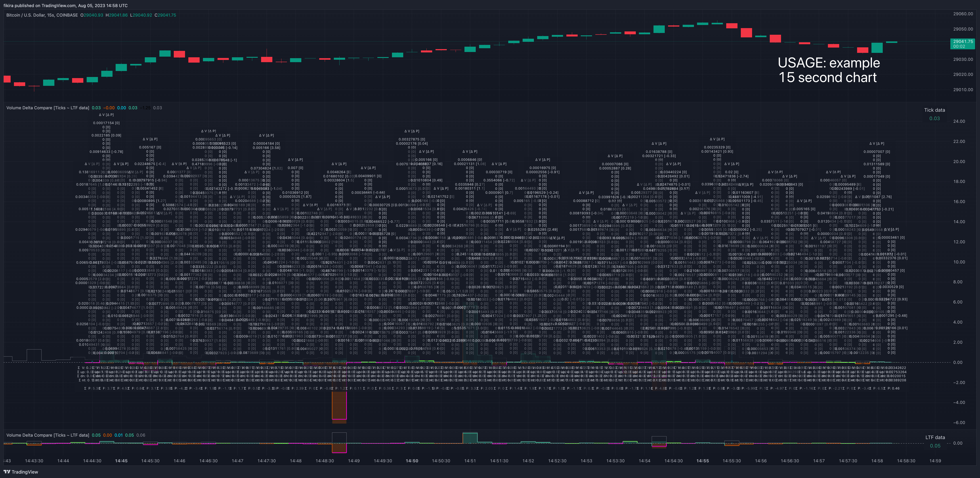Click the TradingView logo at bottom left

click(21, 472)
